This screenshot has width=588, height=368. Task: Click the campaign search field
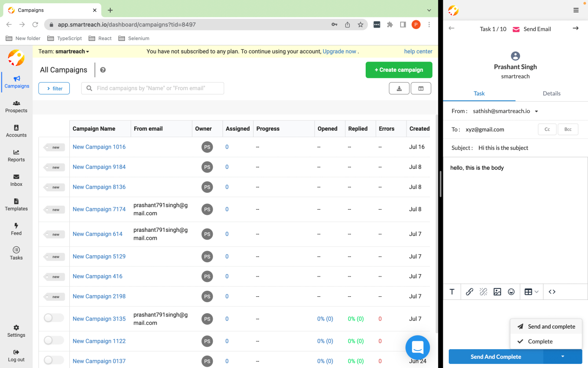(x=153, y=88)
